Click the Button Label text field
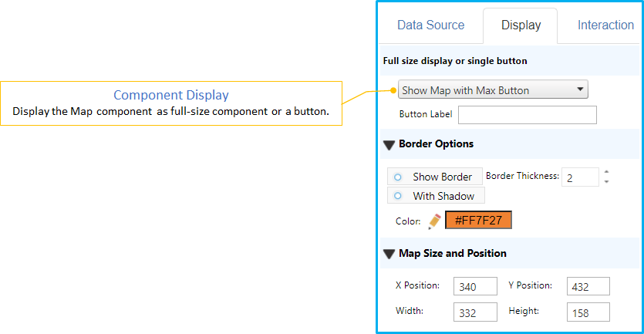The height and width of the screenshot is (334, 644). point(528,115)
